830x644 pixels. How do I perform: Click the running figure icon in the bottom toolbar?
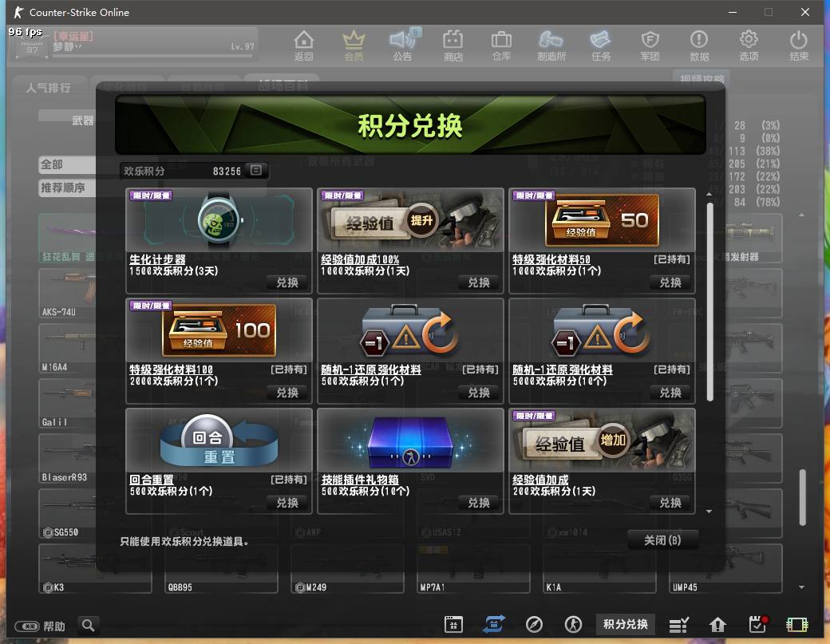(573, 624)
